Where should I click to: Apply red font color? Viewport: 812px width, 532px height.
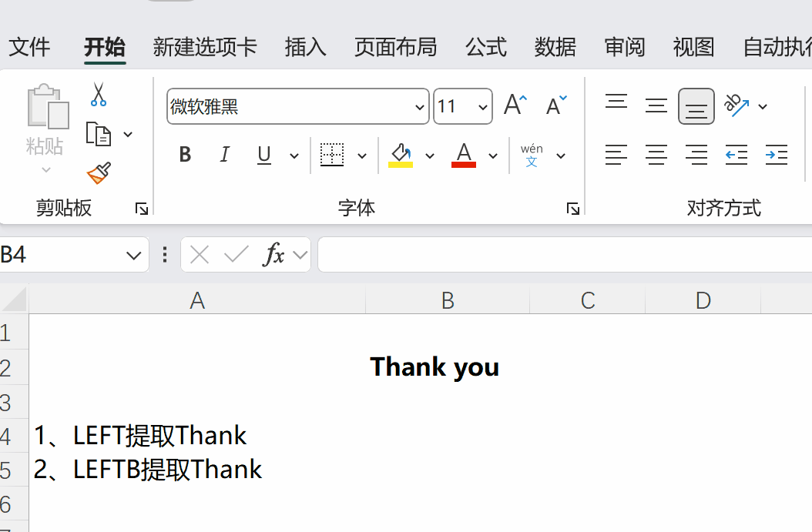464,156
